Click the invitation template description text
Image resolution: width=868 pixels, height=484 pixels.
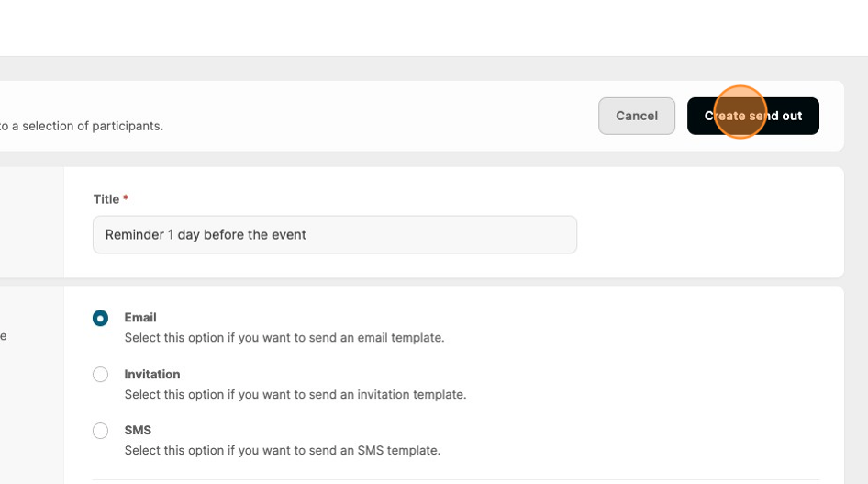pyautogui.click(x=295, y=395)
